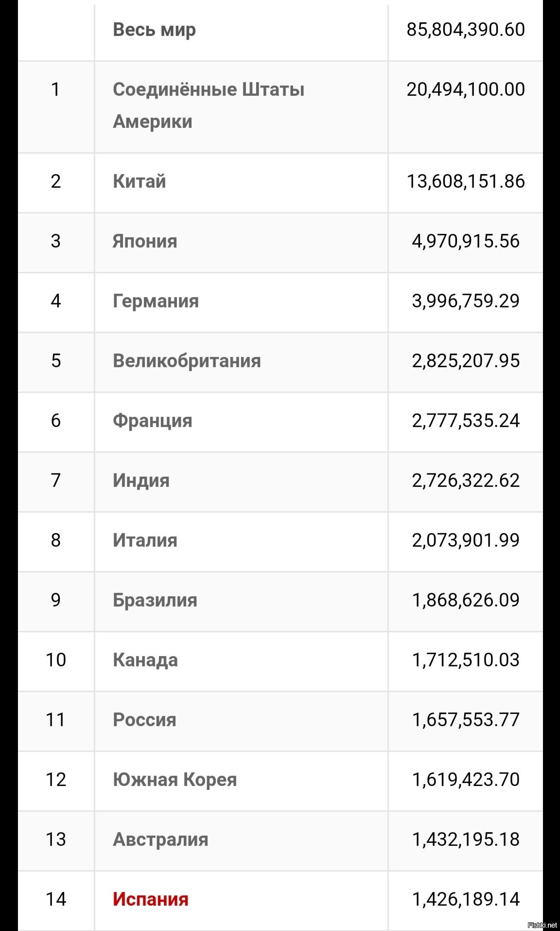Select the Германия country cell
The height and width of the screenshot is (931, 560).
click(x=156, y=301)
